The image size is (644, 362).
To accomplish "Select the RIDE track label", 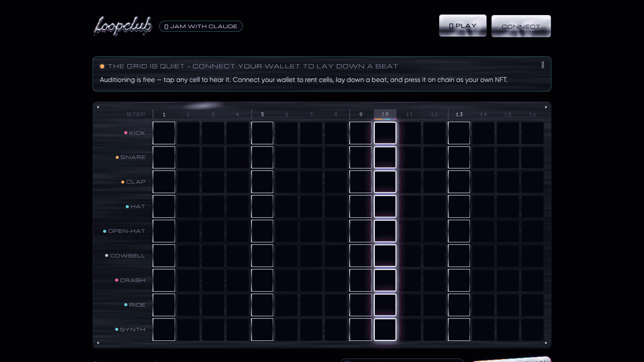I will click(135, 305).
